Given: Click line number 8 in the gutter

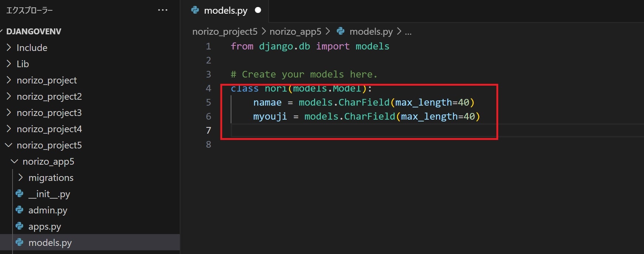Looking at the screenshot, I should pyautogui.click(x=209, y=144).
